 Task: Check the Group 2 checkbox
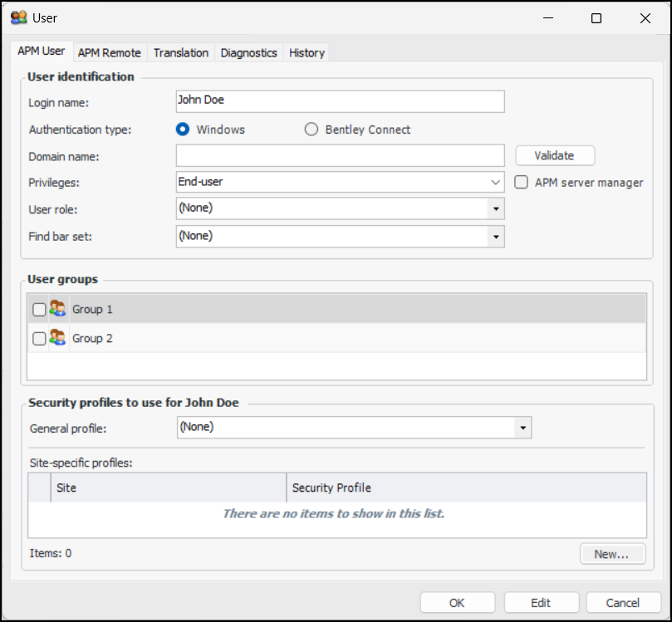39,339
